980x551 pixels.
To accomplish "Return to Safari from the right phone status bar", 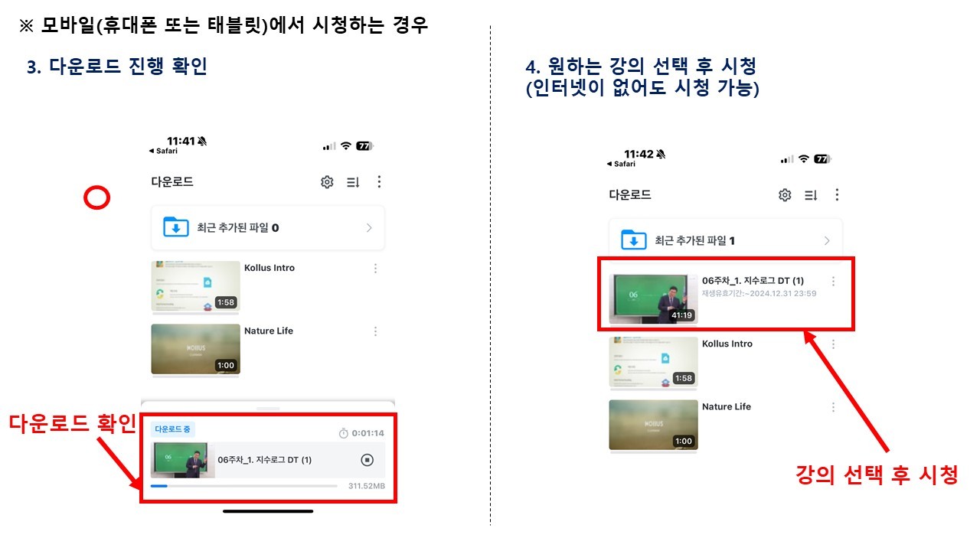I will pos(620,164).
